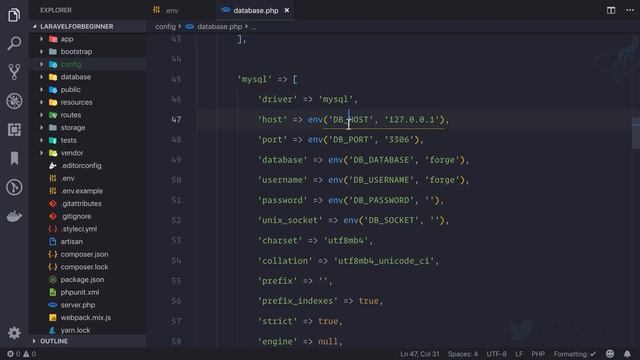Change line ending via LF status item
The height and width of the screenshot is (360, 640).
click(x=519, y=354)
